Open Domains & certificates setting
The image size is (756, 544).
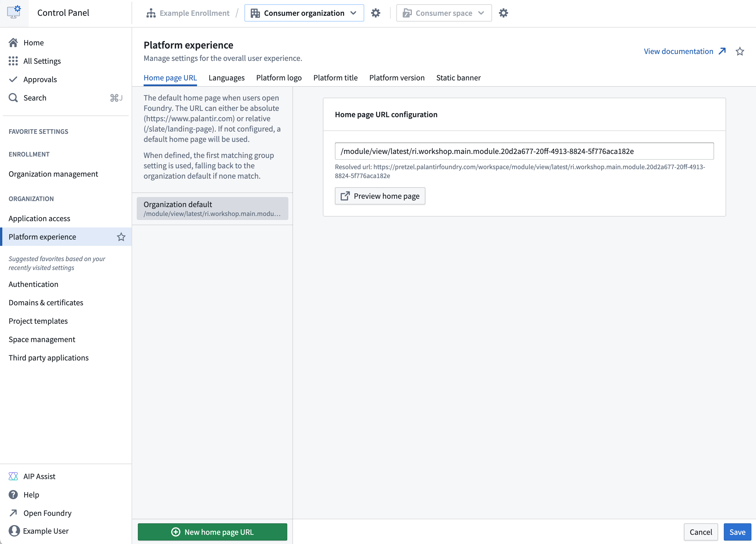coord(66,302)
